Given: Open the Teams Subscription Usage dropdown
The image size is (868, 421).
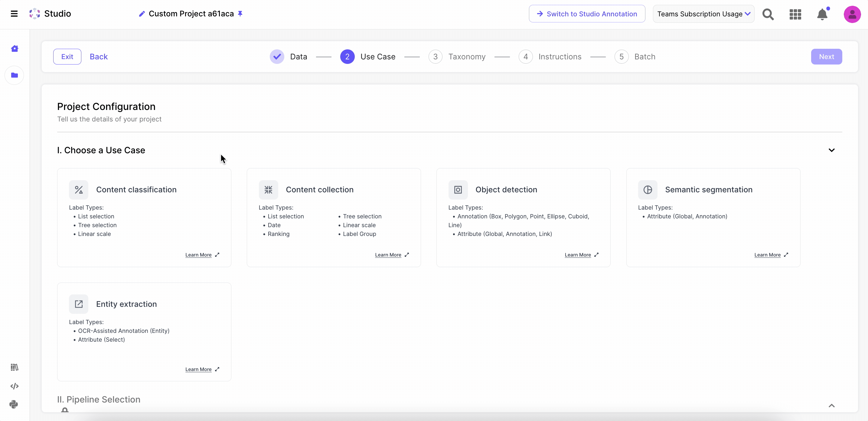Looking at the screenshot, I should coord(703,14).
